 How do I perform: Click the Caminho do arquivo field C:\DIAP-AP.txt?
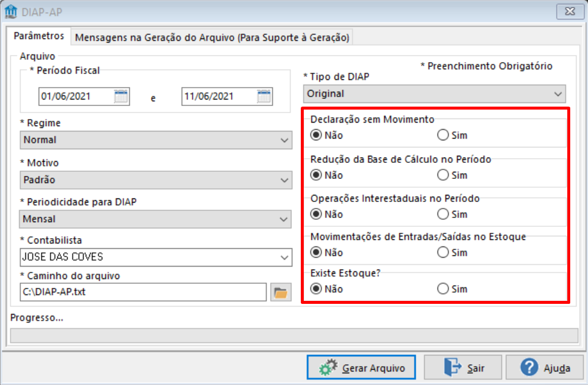(143, 292)
